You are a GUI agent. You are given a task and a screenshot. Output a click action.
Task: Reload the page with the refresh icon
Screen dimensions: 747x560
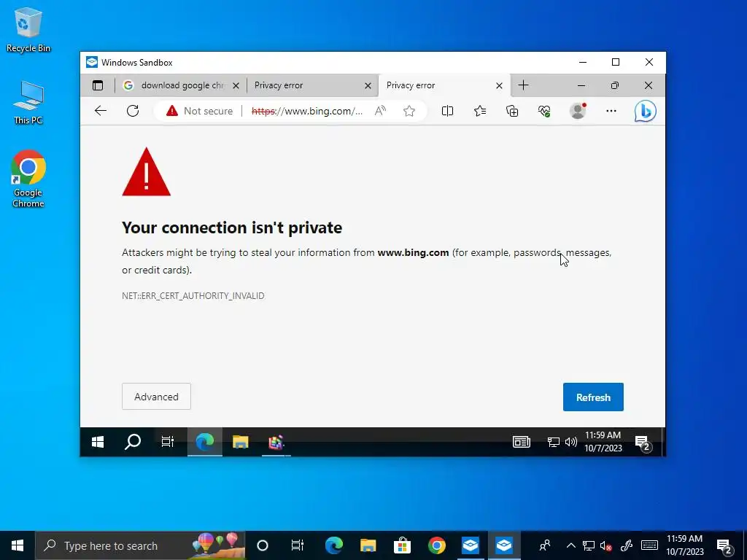tap(133, 111)
